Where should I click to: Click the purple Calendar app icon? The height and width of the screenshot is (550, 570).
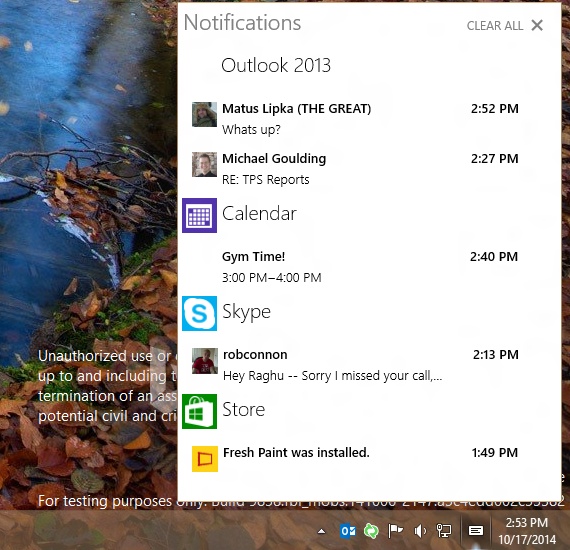tap(200, 215)
